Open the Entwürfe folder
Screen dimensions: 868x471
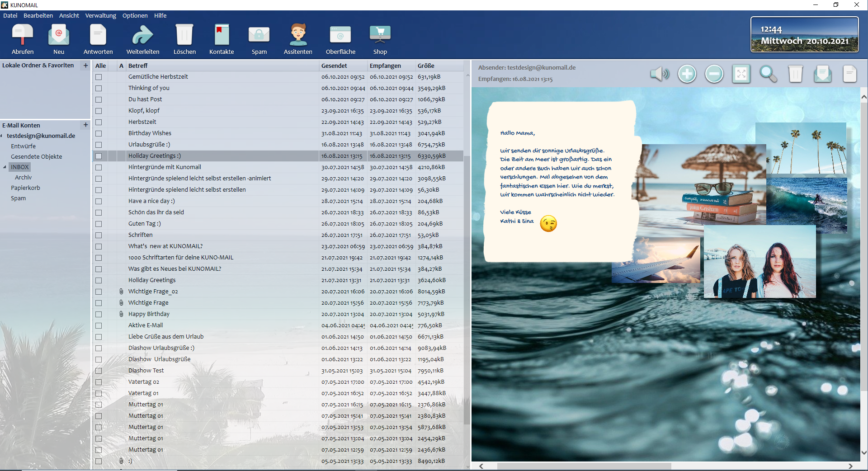click(23, 146)
